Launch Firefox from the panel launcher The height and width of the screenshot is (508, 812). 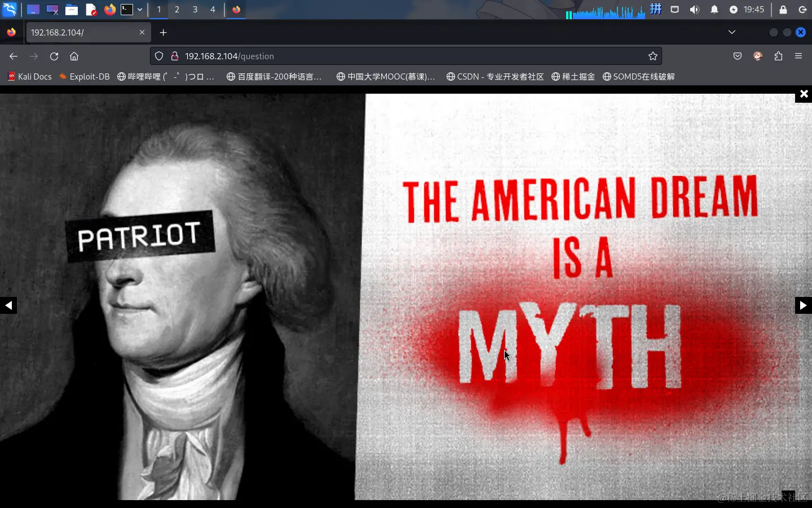point(109,10)
